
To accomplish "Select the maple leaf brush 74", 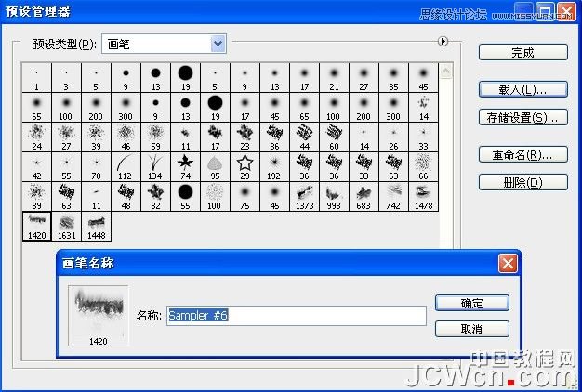I will (185, 165).
